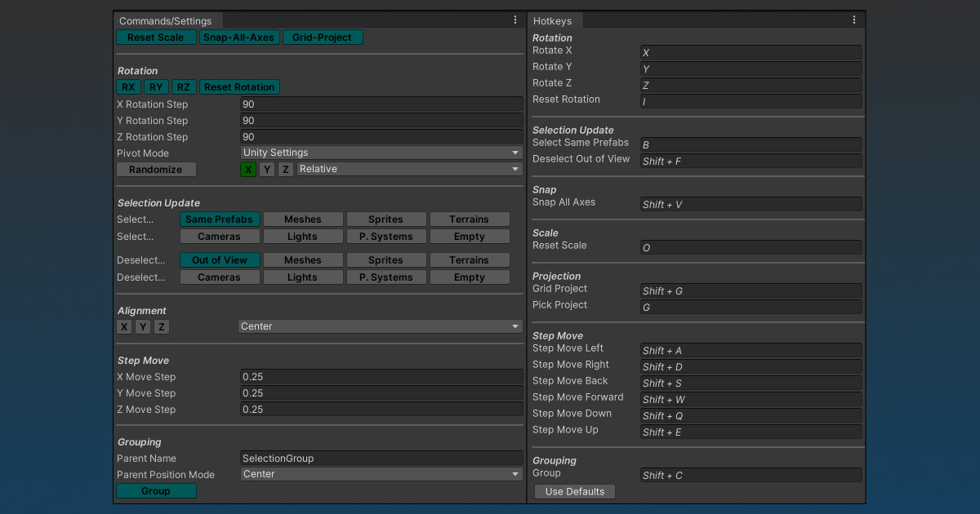980x514 pixels.
Task: Align selection on Y axis
Action: coord(143,327)
